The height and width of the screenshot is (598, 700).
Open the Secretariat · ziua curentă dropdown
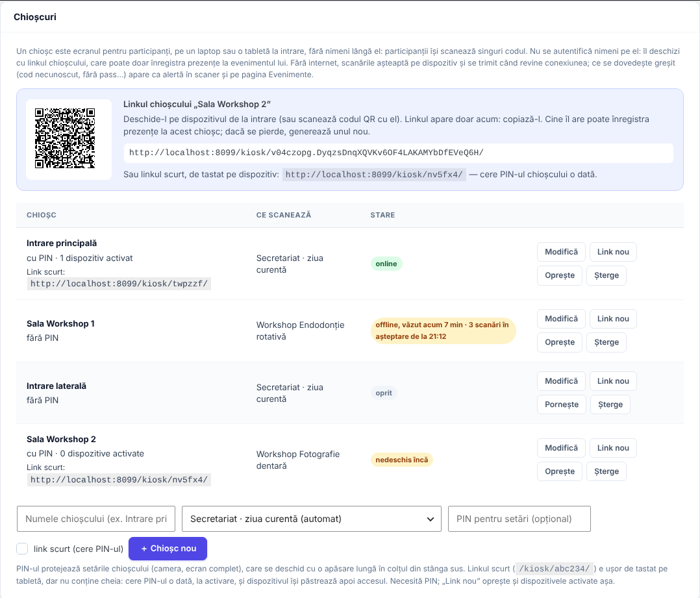[x=312, y=519]
